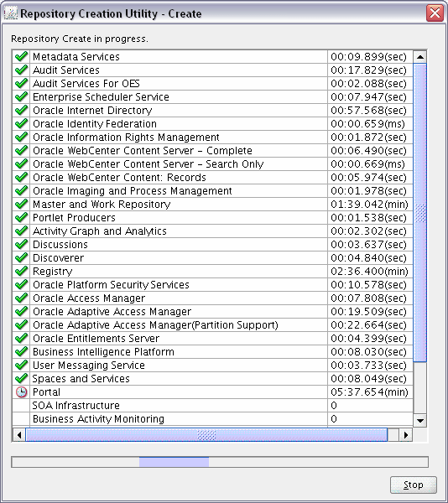Click the vertical scrollbar thumb
Viewport: 448px width, 503px height.
[420, 213]
